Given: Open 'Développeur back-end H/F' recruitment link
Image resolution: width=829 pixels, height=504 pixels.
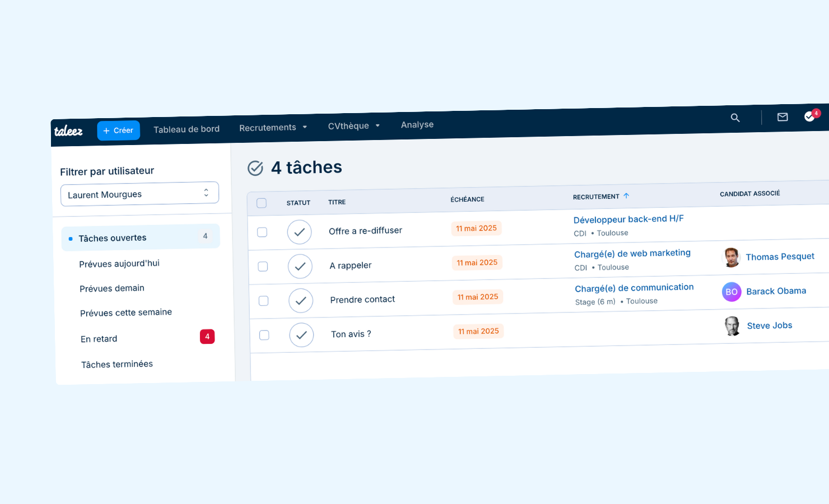Looking at the screenshot, I should 628,219.
